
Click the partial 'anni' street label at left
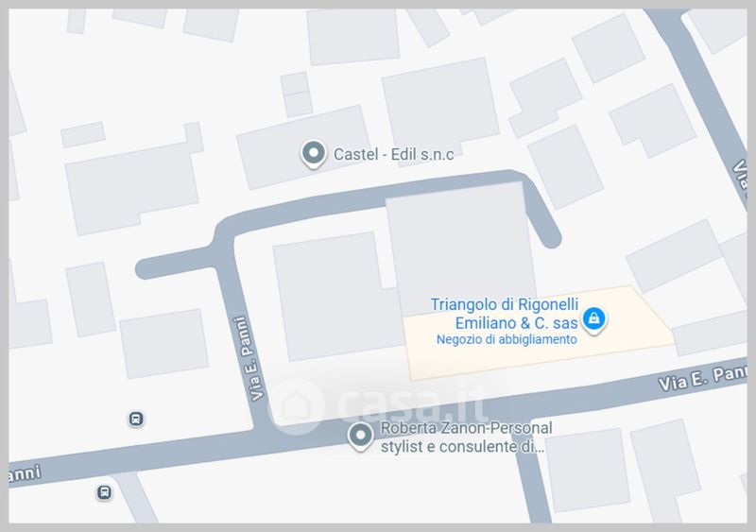pos(25,474)
